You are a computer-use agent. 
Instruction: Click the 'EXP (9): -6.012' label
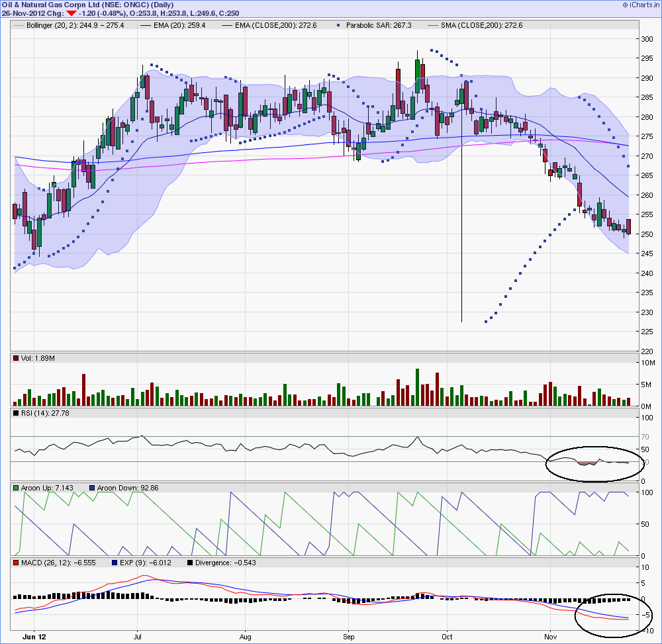pos(146,563)
